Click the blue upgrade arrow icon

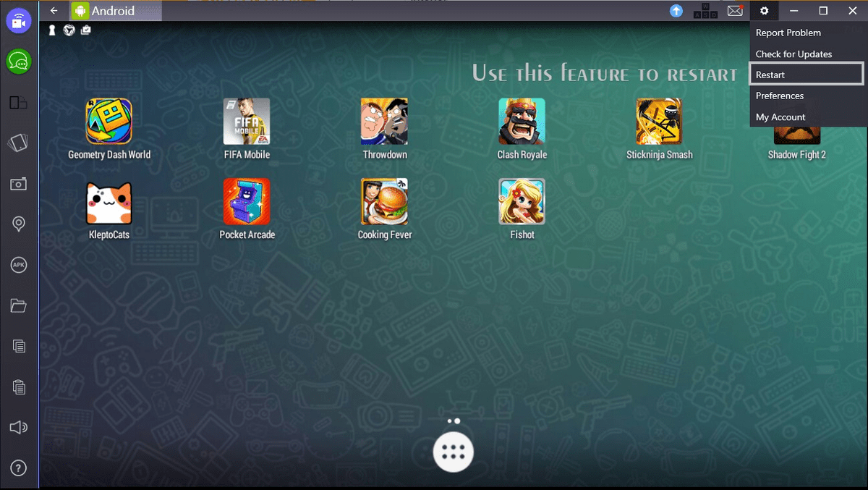(676, 10)
